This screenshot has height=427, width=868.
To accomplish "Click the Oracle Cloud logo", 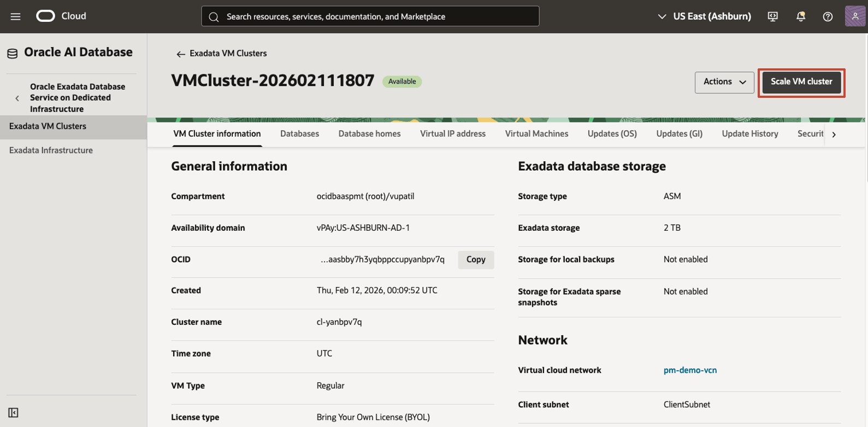I will (61, 16).
